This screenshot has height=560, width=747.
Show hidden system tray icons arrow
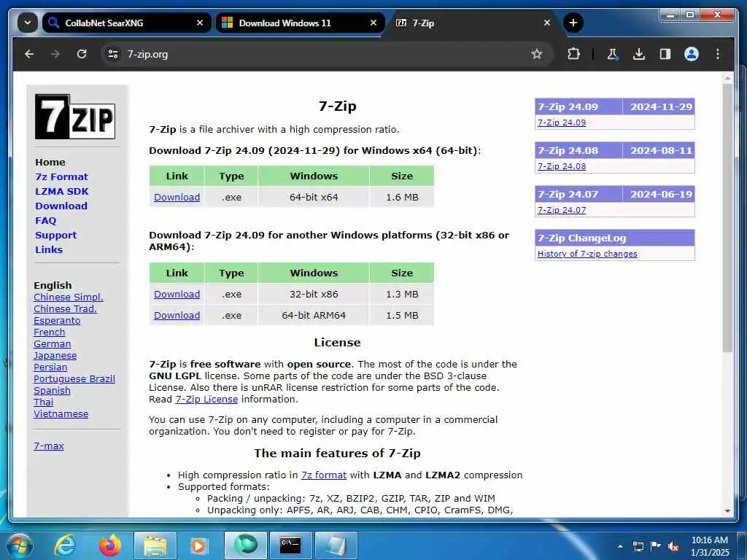point(620,546)
